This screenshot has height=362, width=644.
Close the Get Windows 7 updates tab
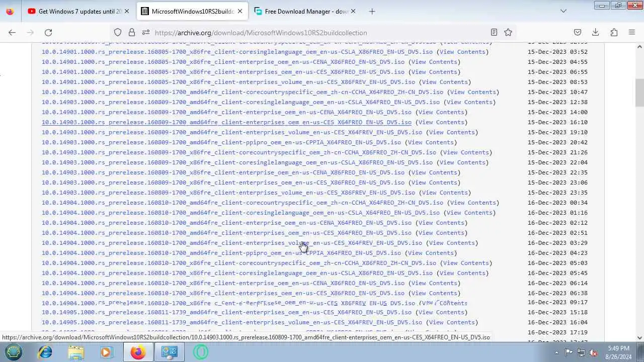[127, 11]
